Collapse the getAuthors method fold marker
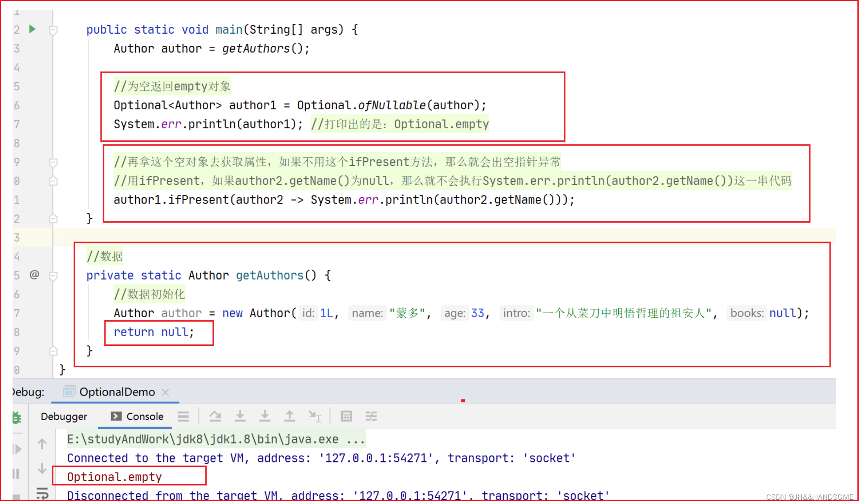 tap(53, 276)
